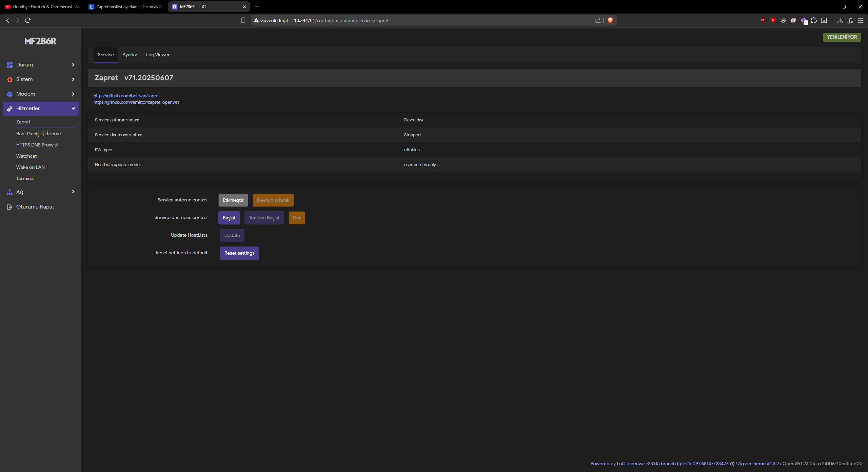Open the remittor/zapret-openwrt GitHub link
The width and height of the screenshot is (868, 472).
[136, 102]
